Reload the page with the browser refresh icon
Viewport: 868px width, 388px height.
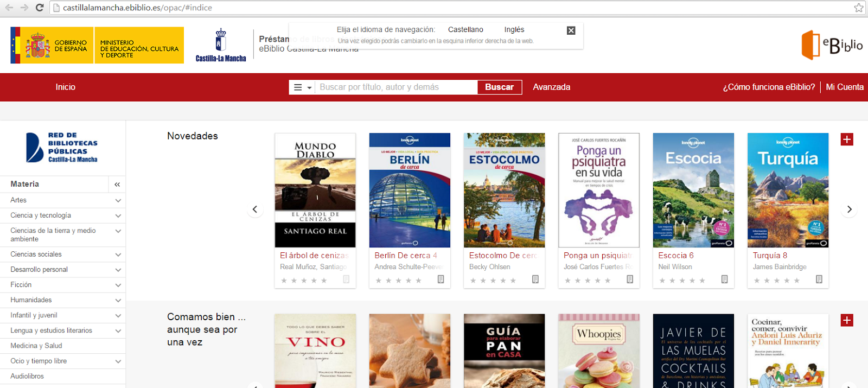pos(40,8)
